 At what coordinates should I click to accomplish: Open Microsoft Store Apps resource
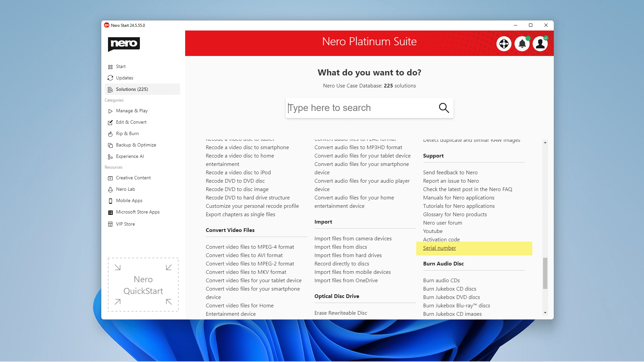(x=142, y=212)
